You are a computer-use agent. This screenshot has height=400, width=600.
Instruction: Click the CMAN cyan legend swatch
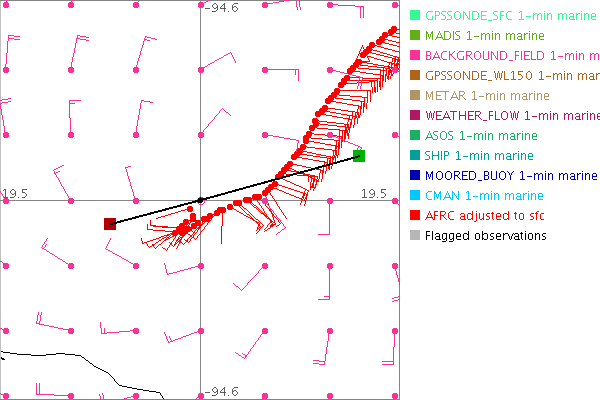(415, 196)
